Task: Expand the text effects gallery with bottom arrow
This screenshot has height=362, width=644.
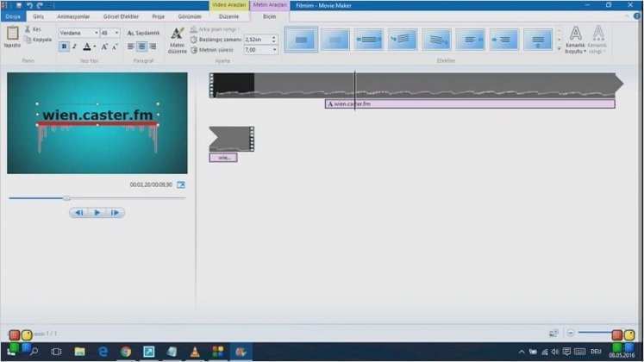Action: click(559, 49)
